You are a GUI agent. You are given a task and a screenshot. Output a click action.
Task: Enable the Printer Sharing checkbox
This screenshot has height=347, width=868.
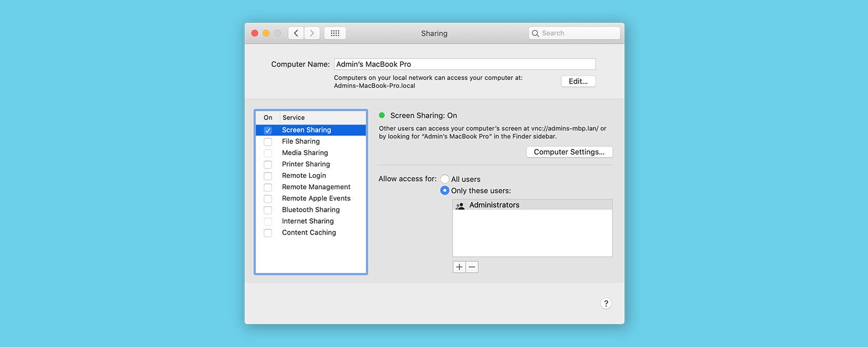pyautogui.click(x=268, y=165)
